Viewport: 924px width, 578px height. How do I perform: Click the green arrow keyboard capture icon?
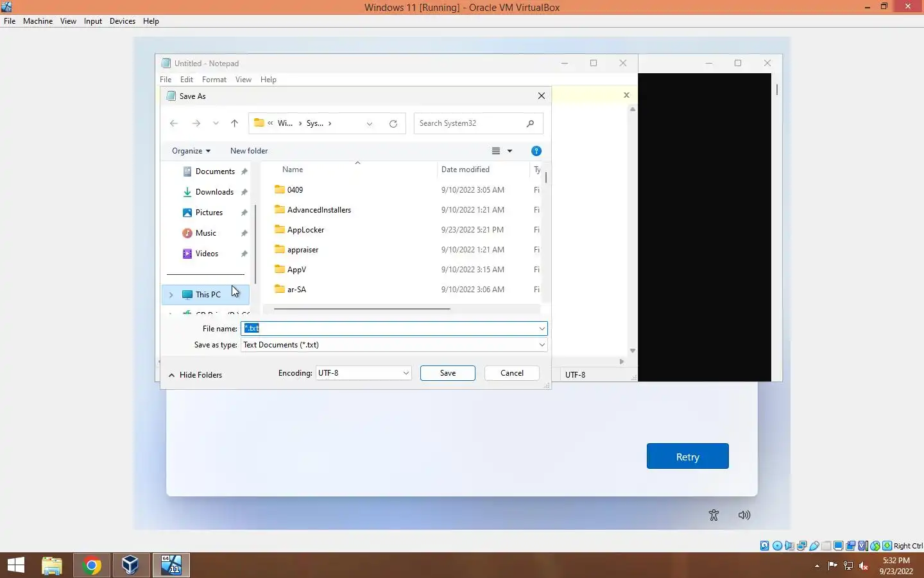tap(887, 546)
